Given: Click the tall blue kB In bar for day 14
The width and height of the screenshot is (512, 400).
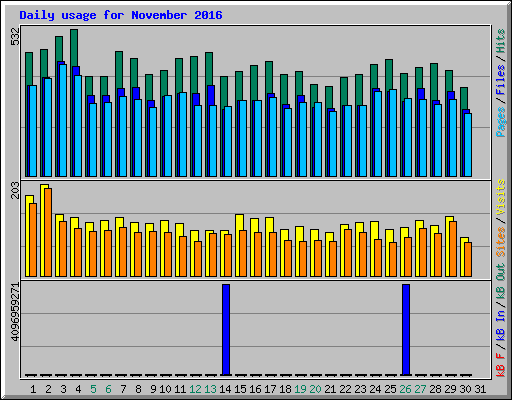Looking at the screenshot, I should [x=226, y=330].
